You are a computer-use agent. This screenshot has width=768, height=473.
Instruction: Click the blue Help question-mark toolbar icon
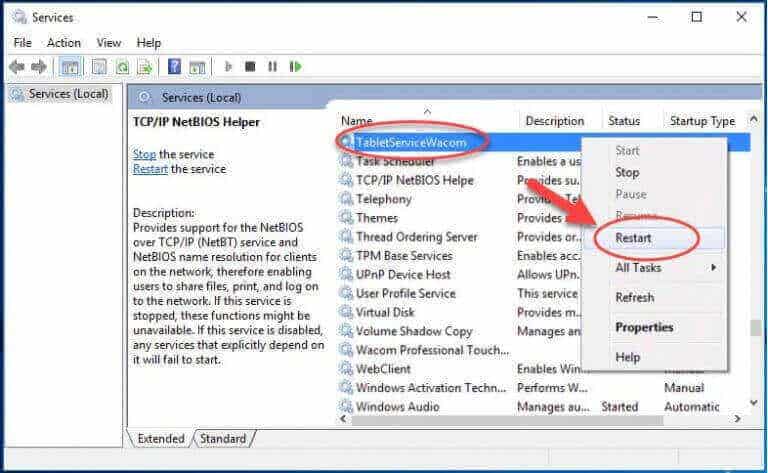point(174,67)
